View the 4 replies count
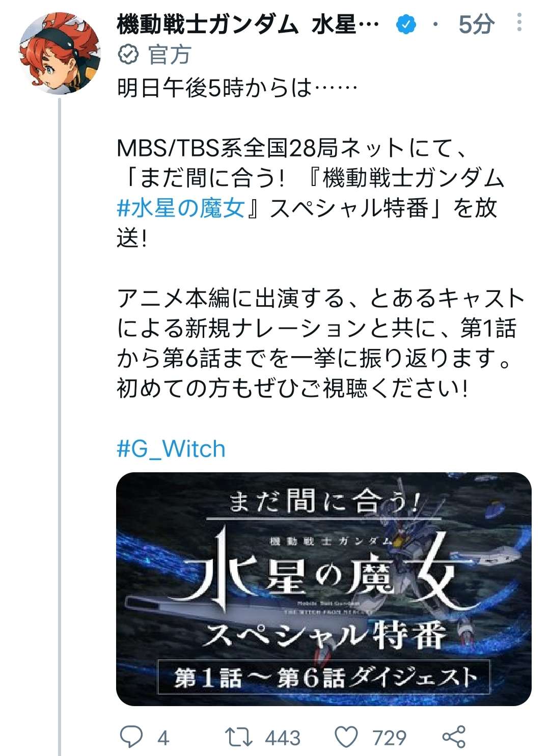 (163, 738)
